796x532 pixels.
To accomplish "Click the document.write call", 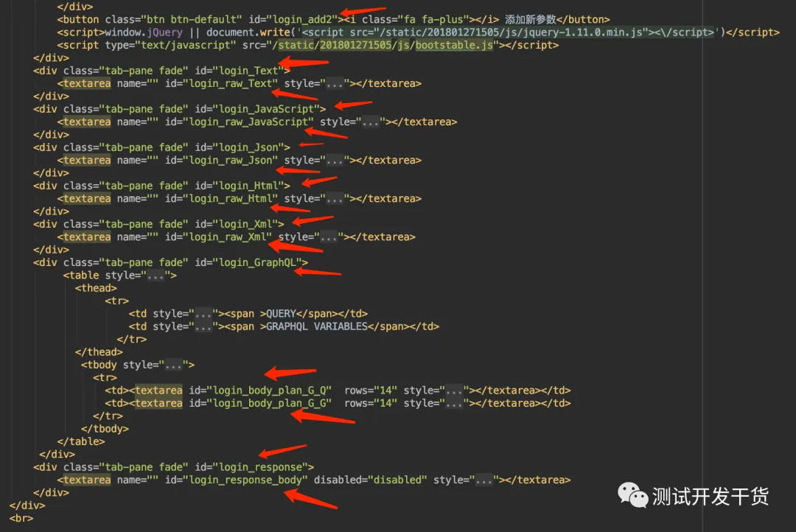I will [248, 32].
